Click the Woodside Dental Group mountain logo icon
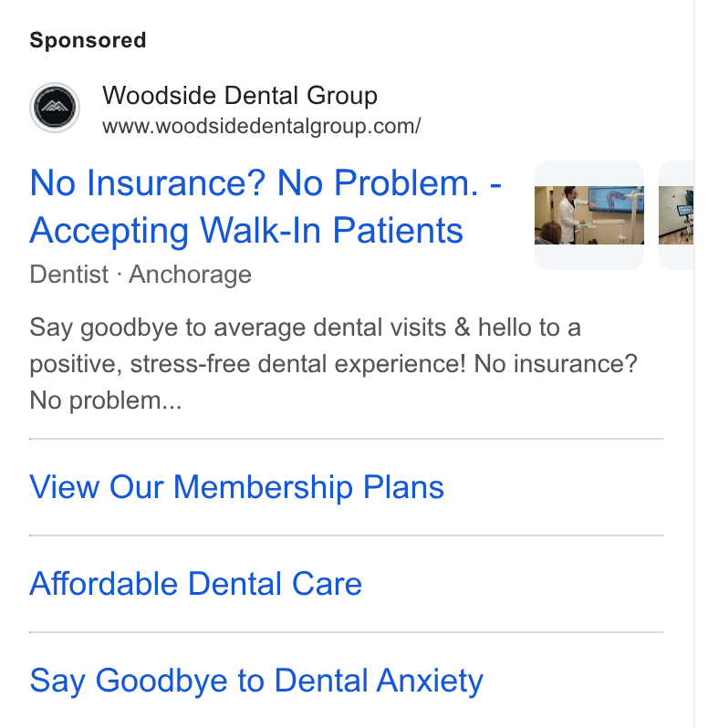 click(x=55, y=108)
